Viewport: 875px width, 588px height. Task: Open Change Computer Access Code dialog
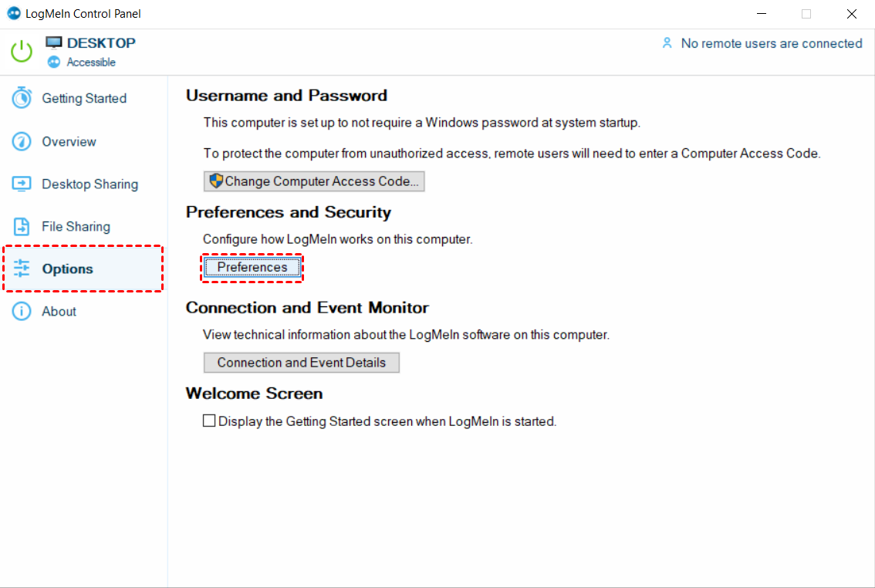pos(314,181)
